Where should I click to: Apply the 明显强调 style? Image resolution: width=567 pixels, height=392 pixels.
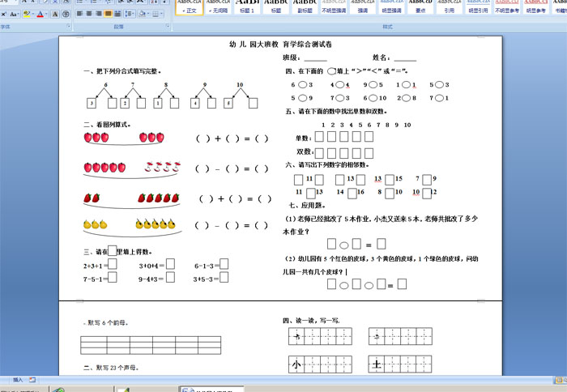click(391, 6)
